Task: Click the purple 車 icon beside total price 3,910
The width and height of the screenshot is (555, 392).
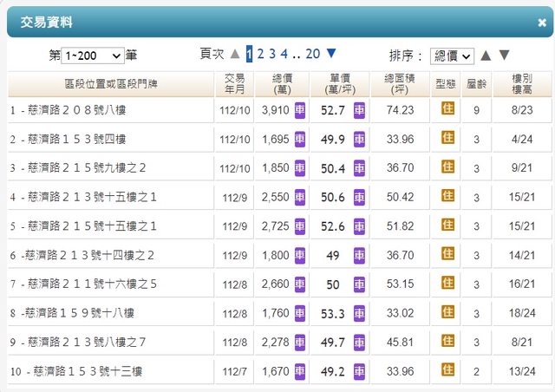Action: pos(300,110)
